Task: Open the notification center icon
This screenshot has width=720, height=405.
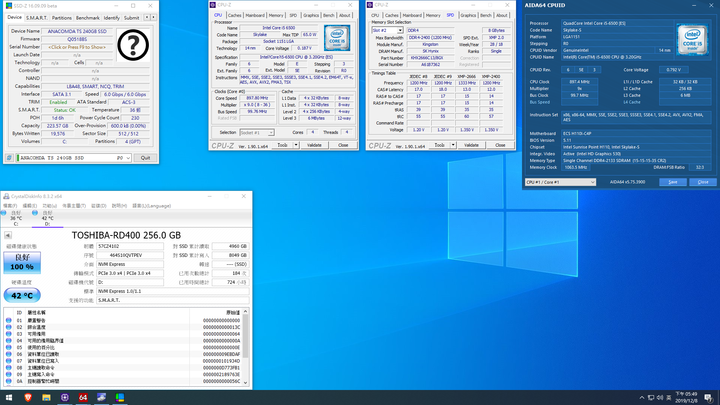Action: (x=709, y=398)
